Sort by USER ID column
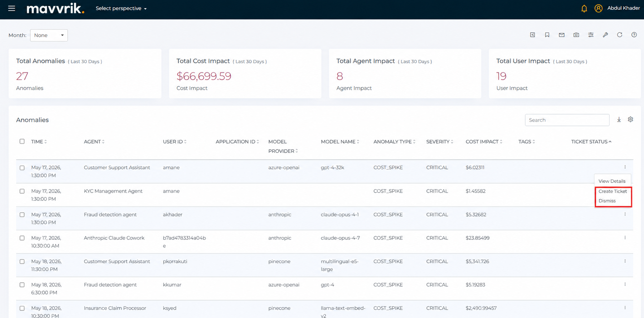 [x=175, y=142]
